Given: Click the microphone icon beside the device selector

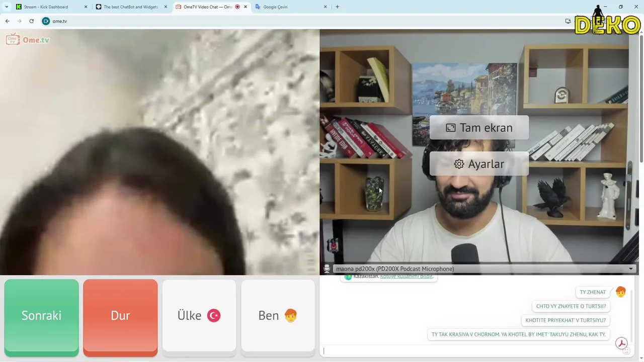Looking at the screenshot, I should (327, 269).
